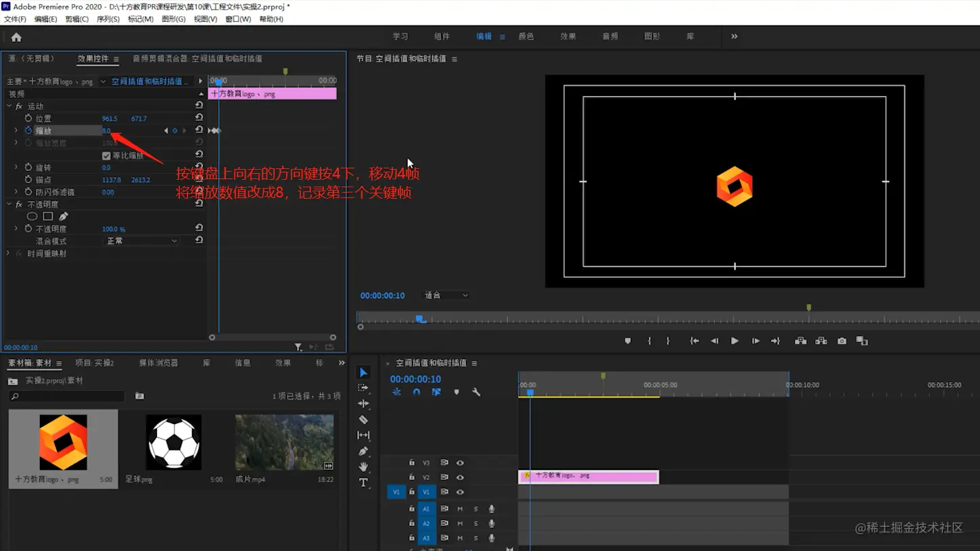
Task: Select the Track Select Forward tool
Action: coord(363,388)
